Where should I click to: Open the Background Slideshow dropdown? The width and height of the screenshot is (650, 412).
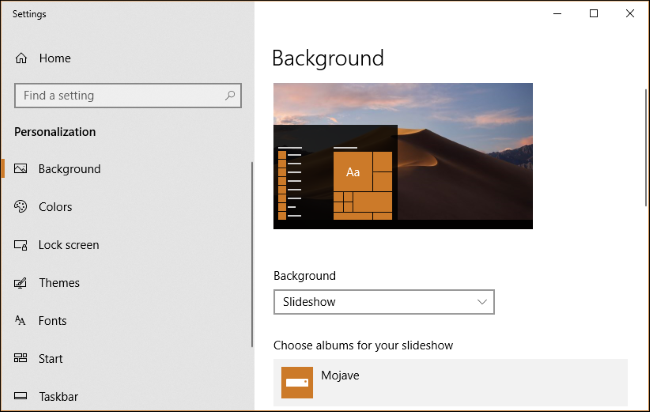(383, 301)
